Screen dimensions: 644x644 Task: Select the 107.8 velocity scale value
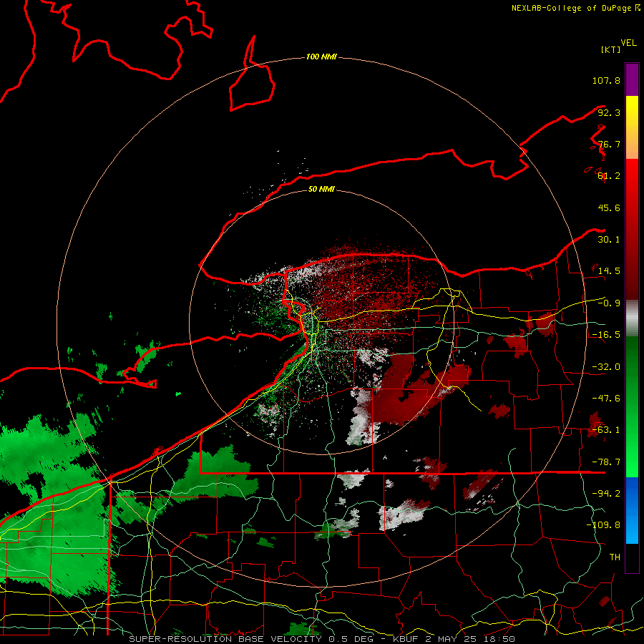[x=606, y=80]
